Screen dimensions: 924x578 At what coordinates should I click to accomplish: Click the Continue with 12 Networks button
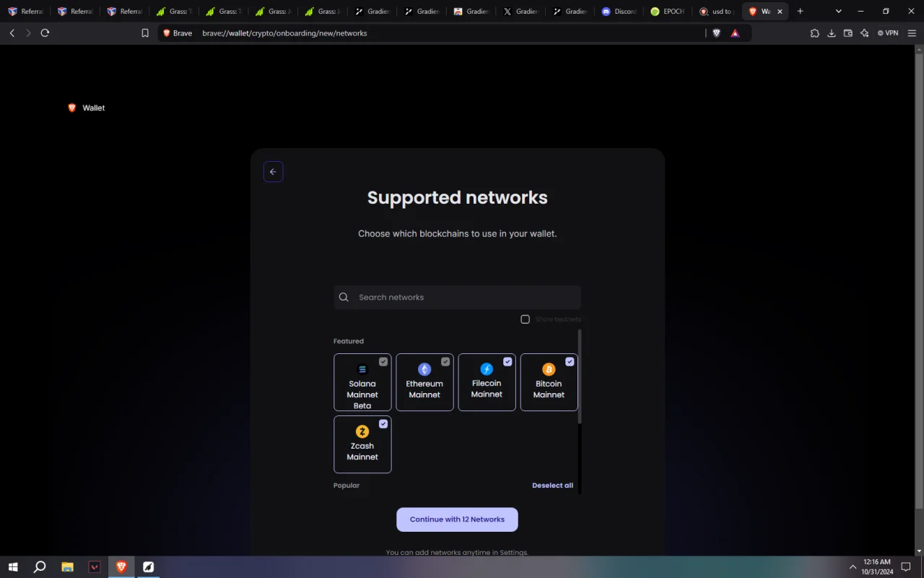pos(457,519)
